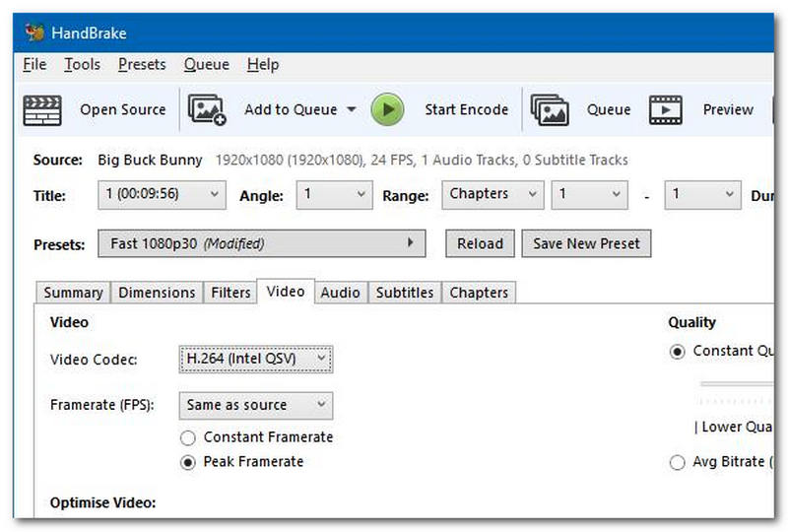This screenshot has height=532, width=788.
Task: Select the Avg Bitrate radio button
Action: point(678,462)
